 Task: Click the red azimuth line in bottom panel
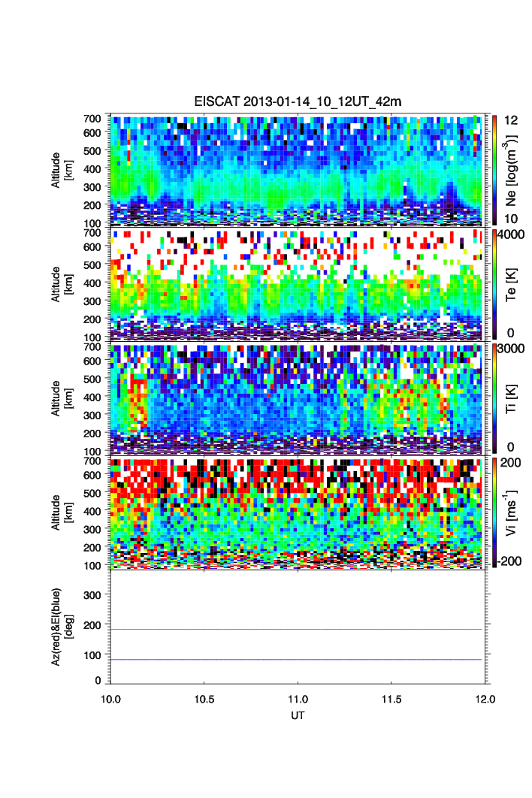[296, 630]
